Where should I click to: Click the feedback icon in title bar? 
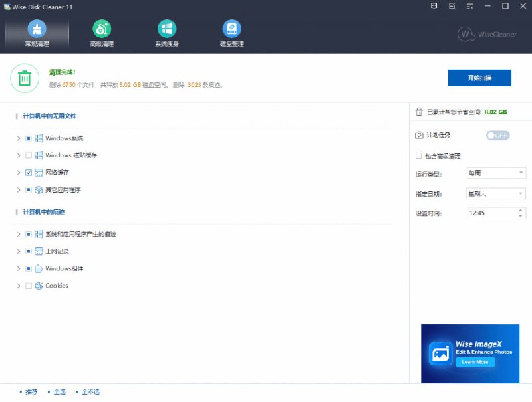tap(452, 6)
